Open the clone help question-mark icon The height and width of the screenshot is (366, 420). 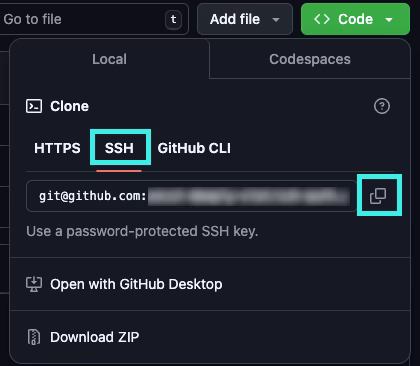tap(382, 106)
